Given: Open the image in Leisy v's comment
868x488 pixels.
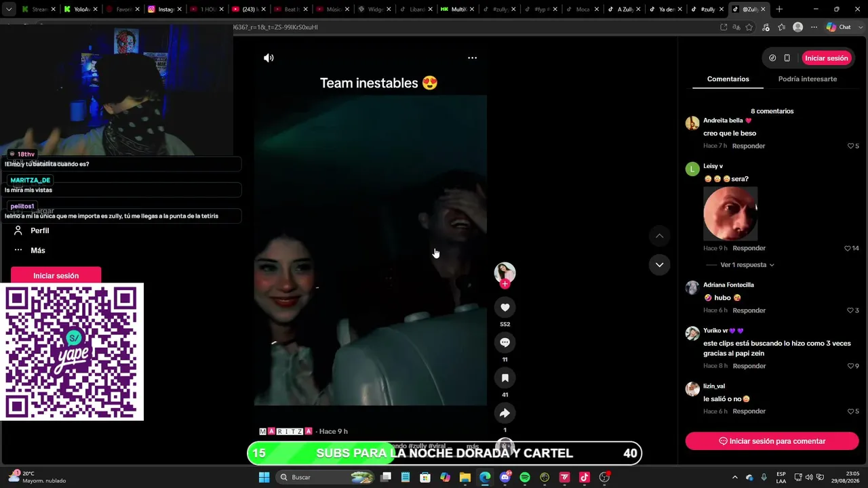Looking at the screenshot, I should pyautogui.click(x=730, y=214).
